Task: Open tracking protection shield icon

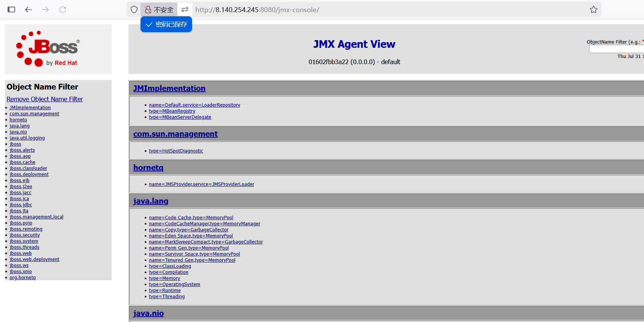Action: pos(134,9)
